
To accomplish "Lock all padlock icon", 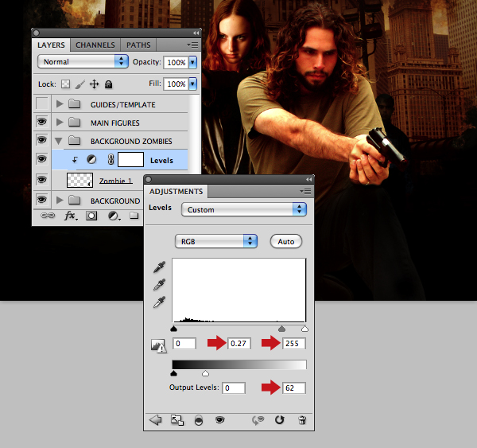I will [109, 84].
